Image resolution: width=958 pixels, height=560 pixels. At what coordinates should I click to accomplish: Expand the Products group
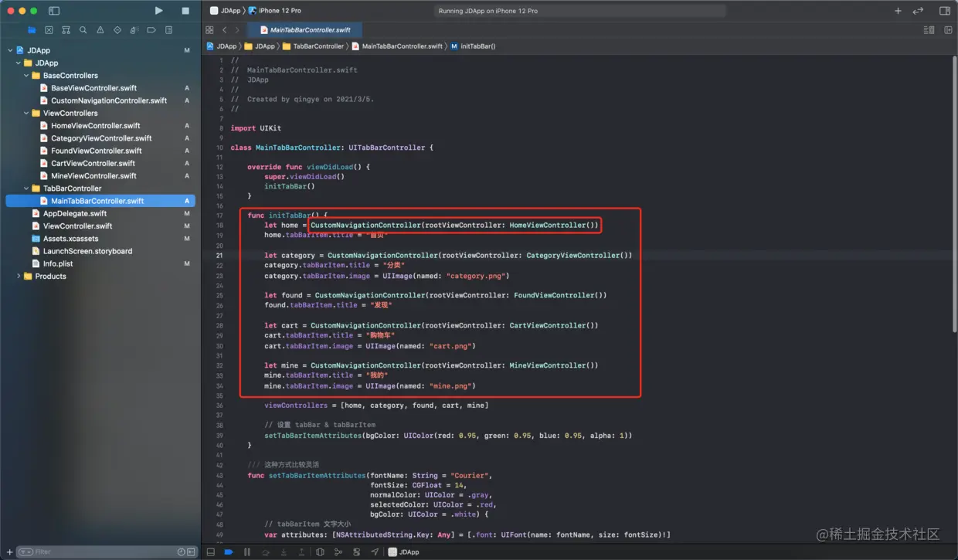click(x=19, y=276)
